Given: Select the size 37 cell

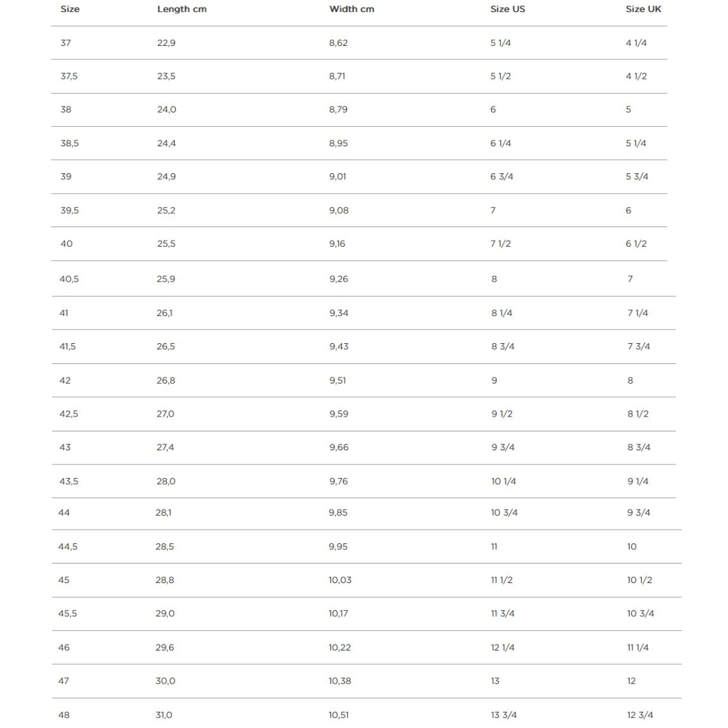Looking at the screenshot, I should click(65, 43).
